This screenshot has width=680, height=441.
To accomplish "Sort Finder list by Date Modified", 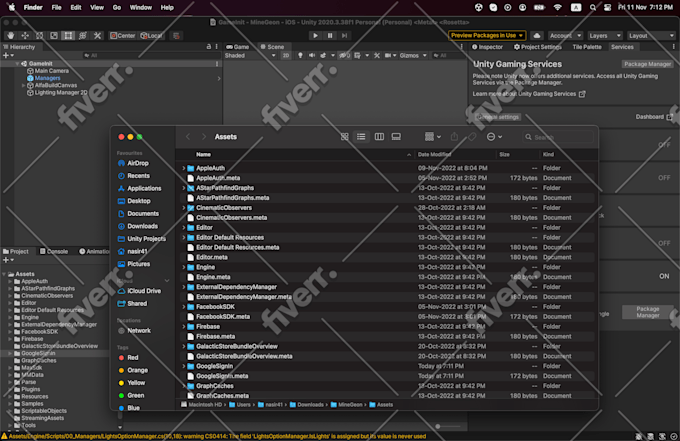I will pyautogui.click(x=435, y=154).
